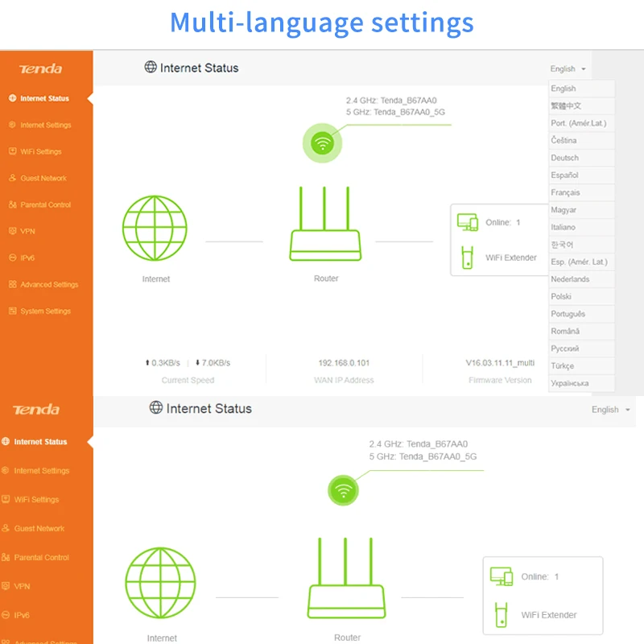Select Русский from the language list
Image resolution: width=644 pixels, height=644 pixels.
click(581, 349)
